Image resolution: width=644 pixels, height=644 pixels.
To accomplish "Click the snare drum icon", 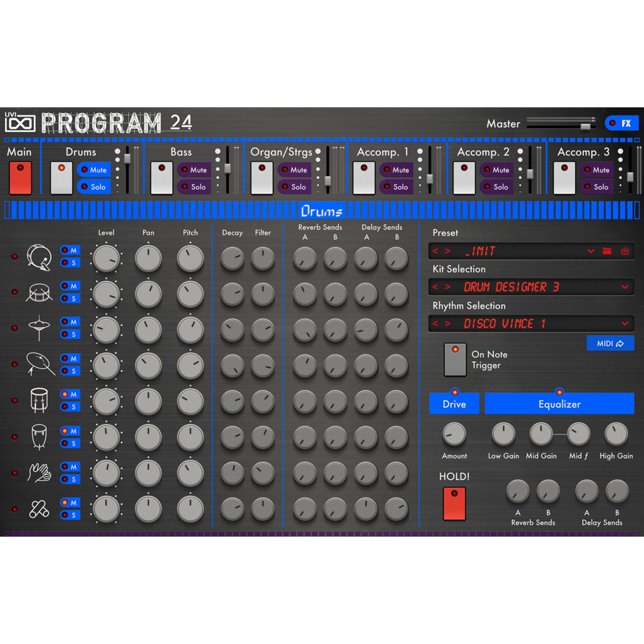I will [39, 292].
